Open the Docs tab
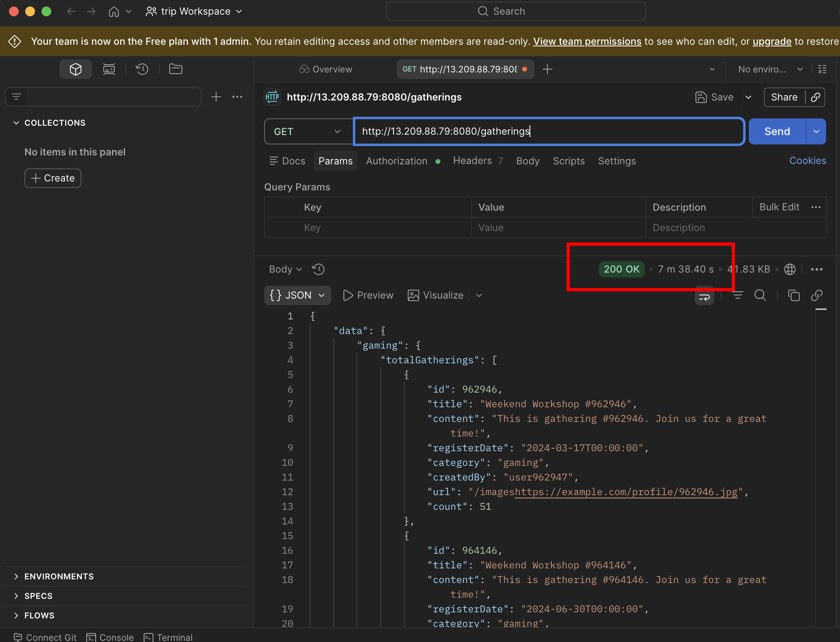This screenshot has width=840, height=642. pos(287,161)
